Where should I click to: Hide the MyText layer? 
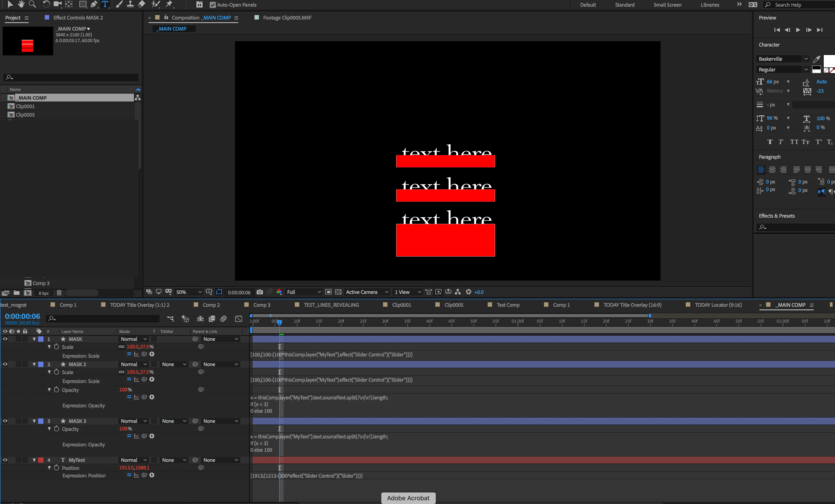click(5, 460)
